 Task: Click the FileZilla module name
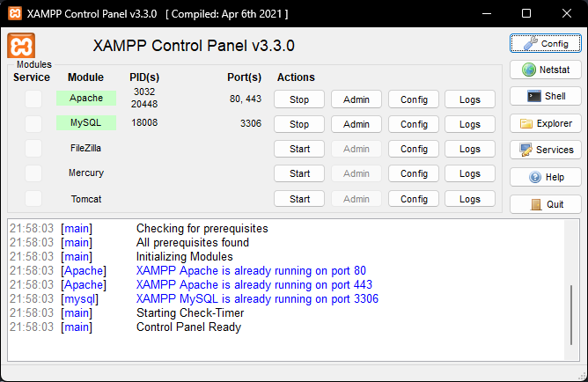(85, 148)
